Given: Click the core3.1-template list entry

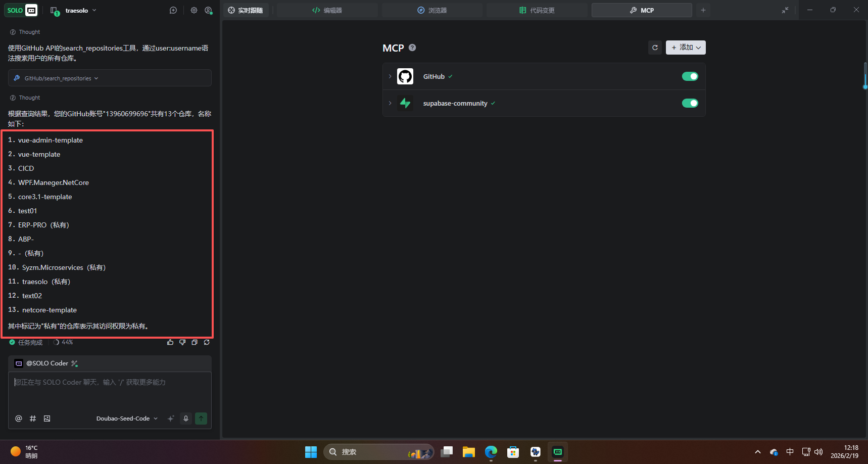Looking at the screenshot, I should [x=45, y=197].
